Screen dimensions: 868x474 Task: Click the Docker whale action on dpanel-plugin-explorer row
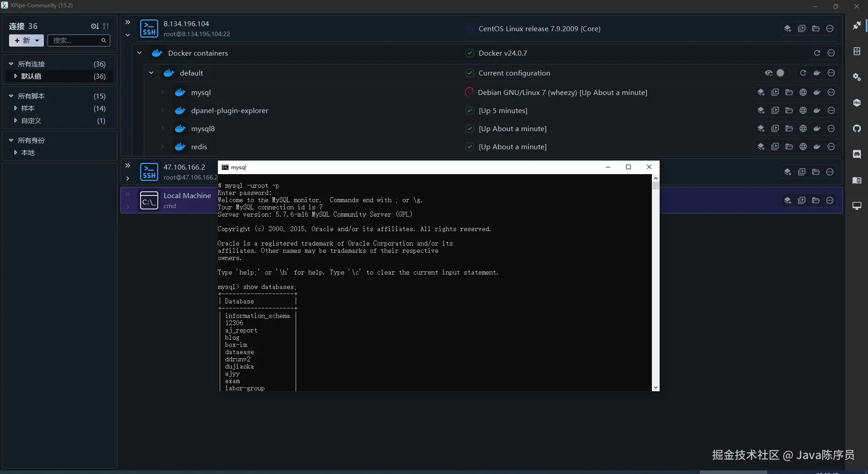click(x=817, y=110)
